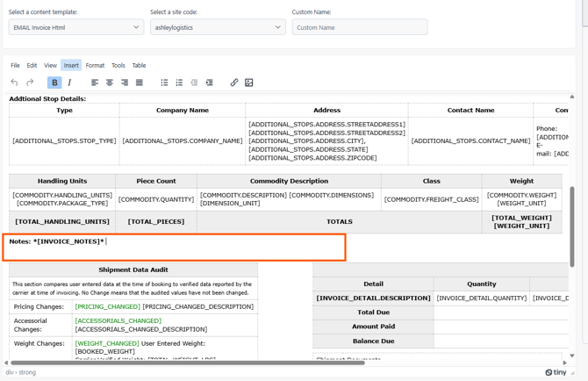Click [COMMODITY.QUANTITY] cell
The width and height of the screenshot is (588, 381).
[x=156, y=199]
